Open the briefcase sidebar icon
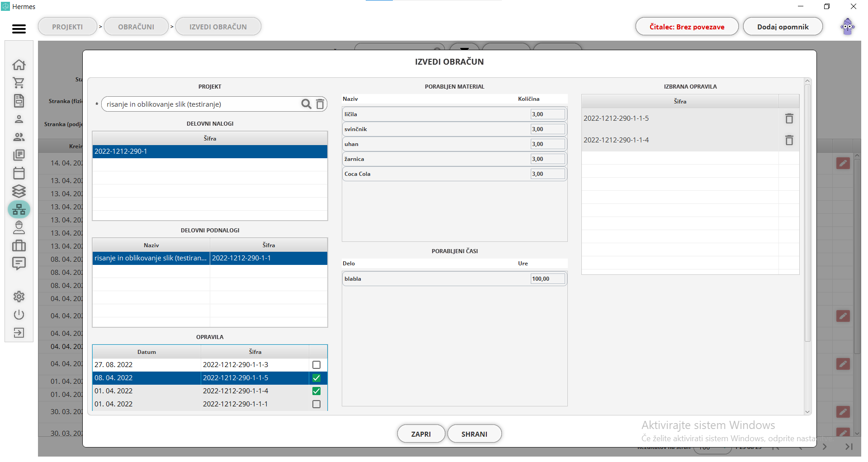The height and width of the screenshot is (462, 868). click(19, 245)
